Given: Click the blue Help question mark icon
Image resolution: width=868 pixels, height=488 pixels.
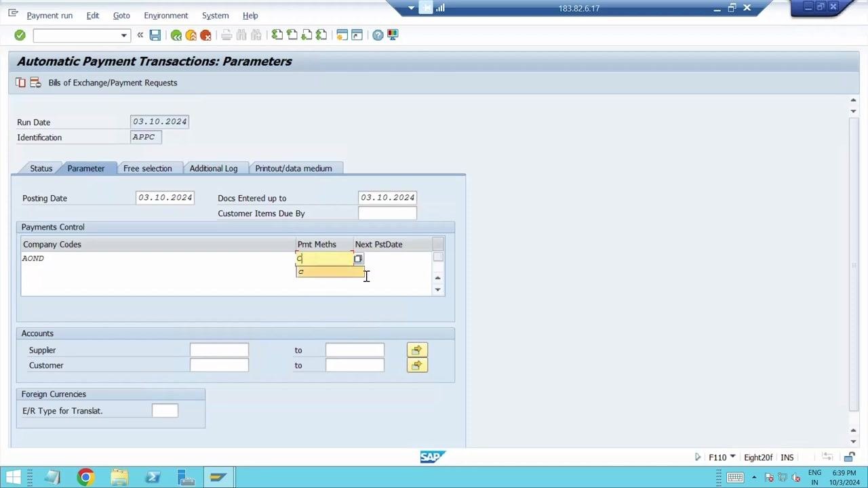Looking at the screenshot, I should tap(378, 35).
